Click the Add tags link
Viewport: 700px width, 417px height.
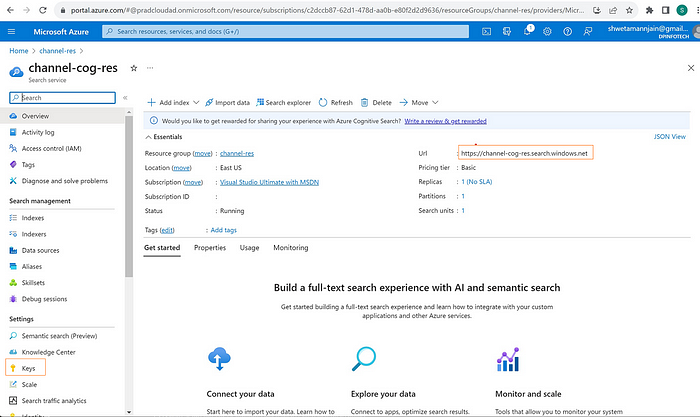[224, 230]
